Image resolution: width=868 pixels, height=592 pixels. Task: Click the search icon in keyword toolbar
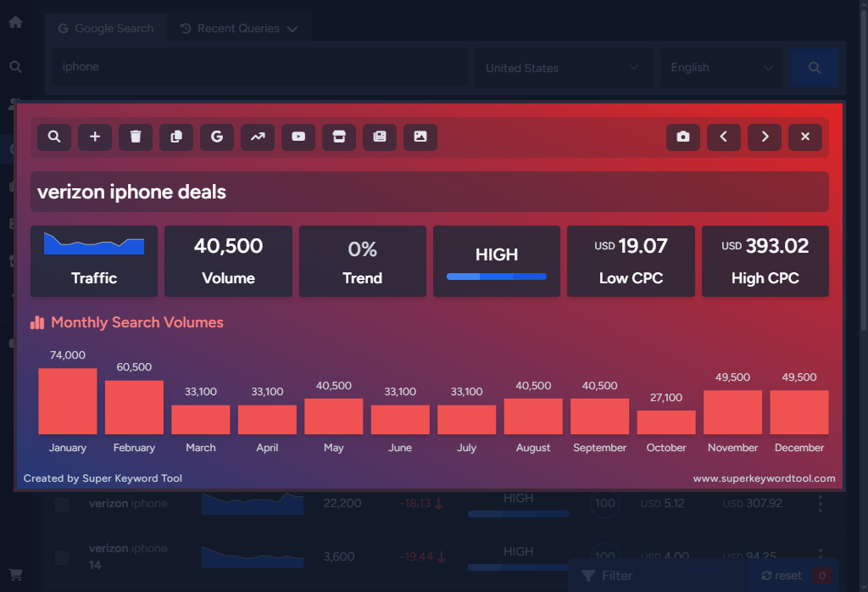pos(54,137)
